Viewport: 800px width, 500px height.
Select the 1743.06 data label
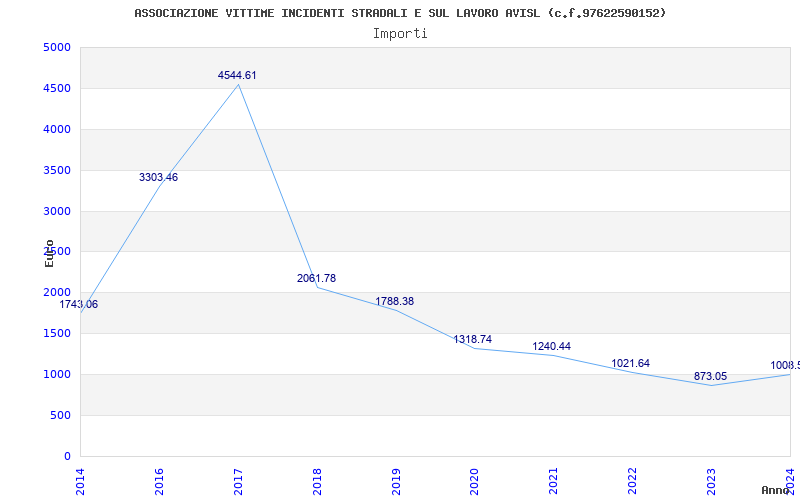tap(79, 305)
